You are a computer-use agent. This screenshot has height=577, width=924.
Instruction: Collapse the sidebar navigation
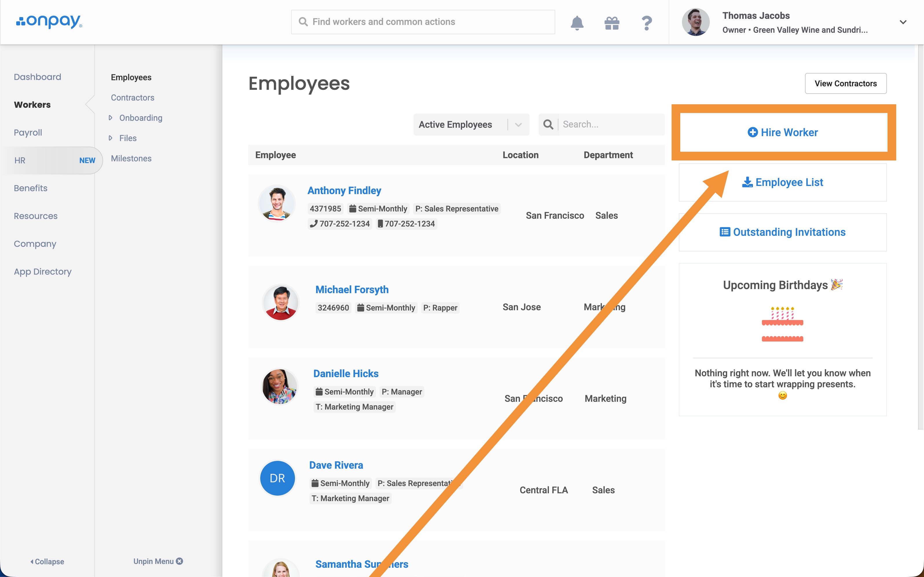[47, 562]
